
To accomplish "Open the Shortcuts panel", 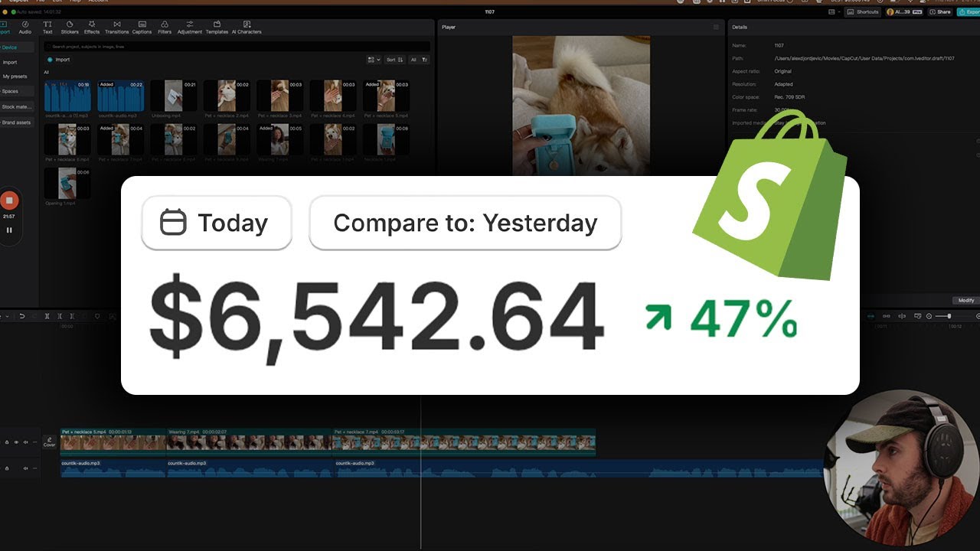I will coord(863,12).
